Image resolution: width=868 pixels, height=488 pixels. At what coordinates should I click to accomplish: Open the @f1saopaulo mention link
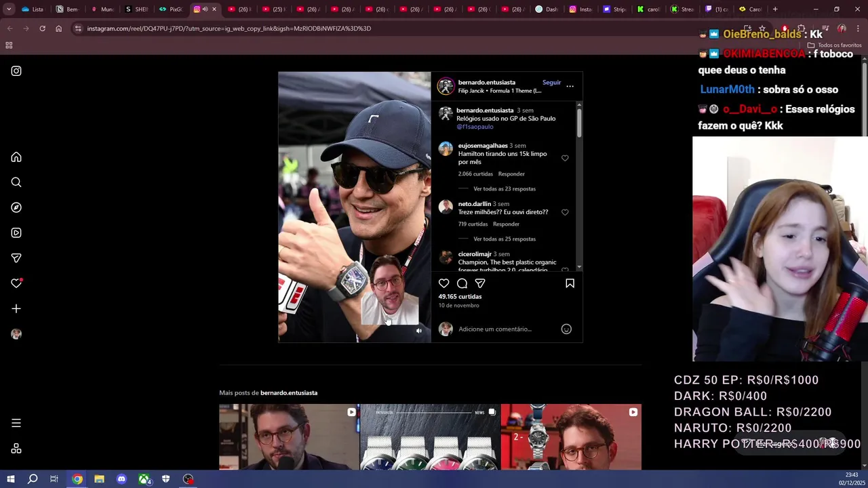[x=475, y=127]
